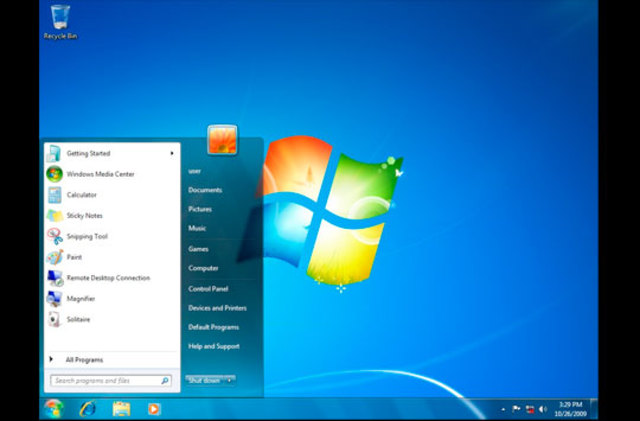This screenshot has height=421, width=640.
Task: Open Windows Explorer folder on taskbar
Action: [x=121, y=408]
